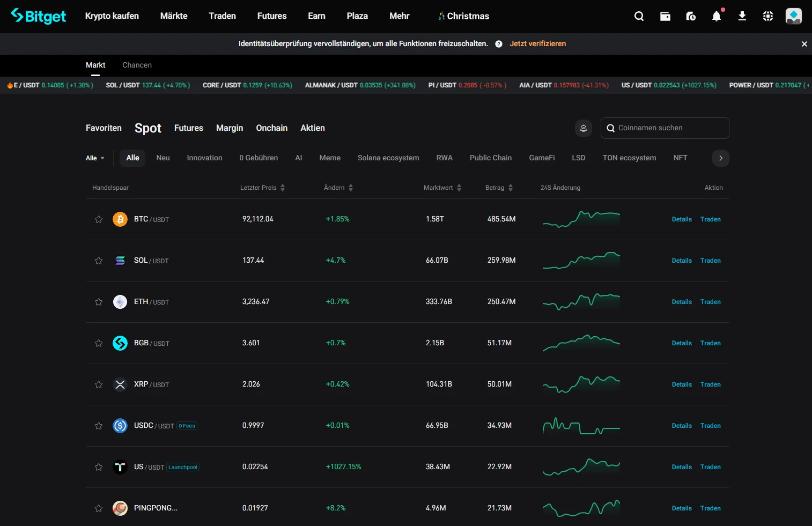Open the Krypto kaufen menu

point(112,16)
